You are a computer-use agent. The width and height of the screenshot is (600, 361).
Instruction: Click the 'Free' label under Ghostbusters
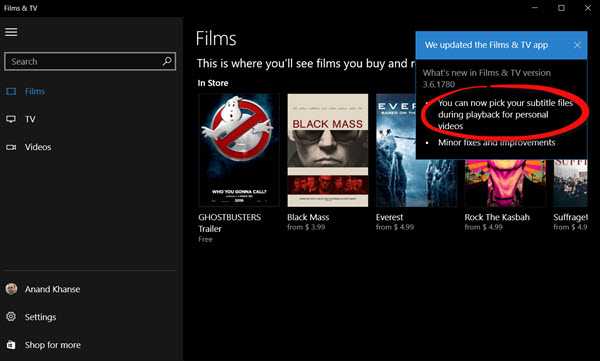205,239
